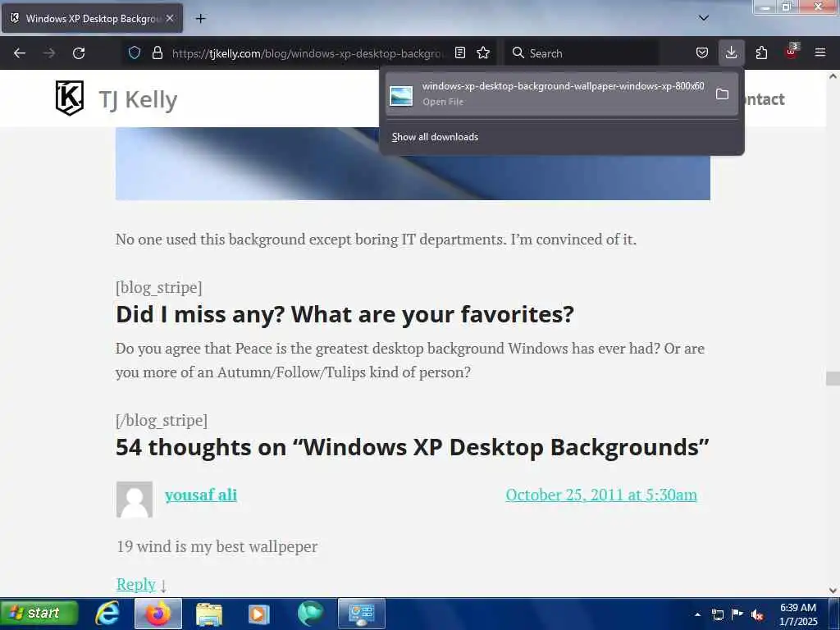The height and width of the screenshot is (630, 840).
Task: Click the scrollbar up arrow
Action: pos(833,76)
